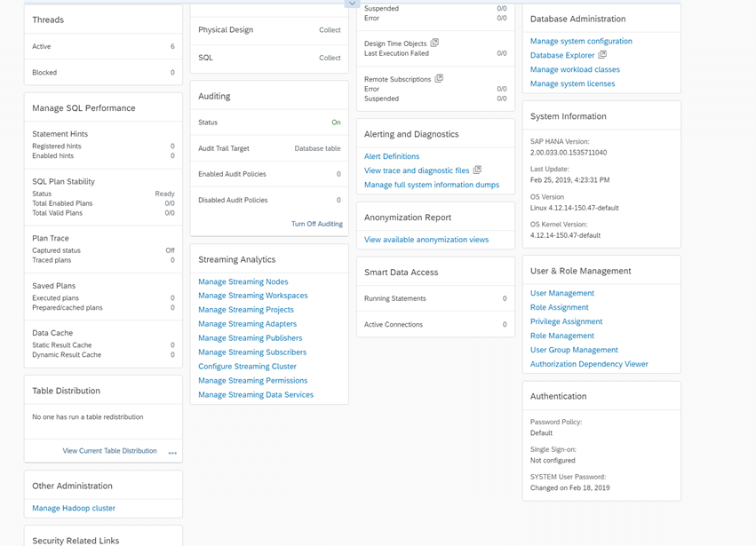This screenshot has height=546, width=756.
Task: Open Manage Streaming Adapters
Action: 247,324
